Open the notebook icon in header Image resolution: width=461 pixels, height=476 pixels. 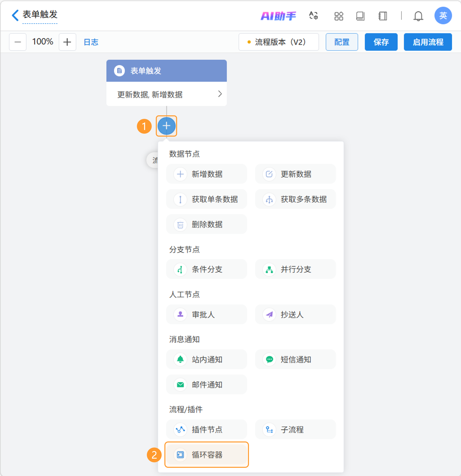(x=383, y=16)
